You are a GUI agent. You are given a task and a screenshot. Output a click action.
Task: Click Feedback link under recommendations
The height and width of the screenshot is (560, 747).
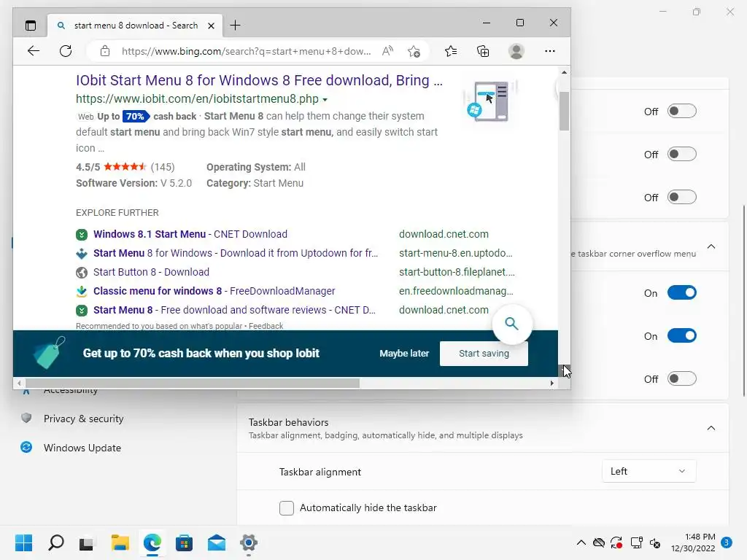[266, 326]
